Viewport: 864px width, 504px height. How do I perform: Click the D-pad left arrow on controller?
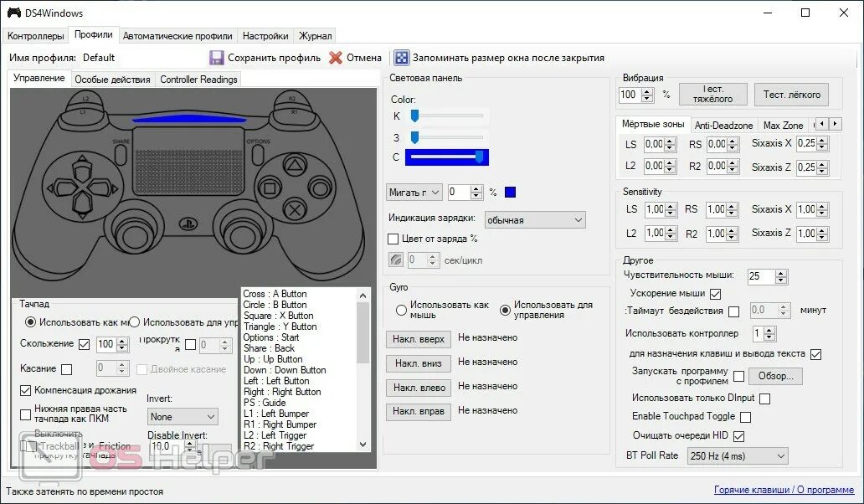pyautogui.click(x=60, y=188)
